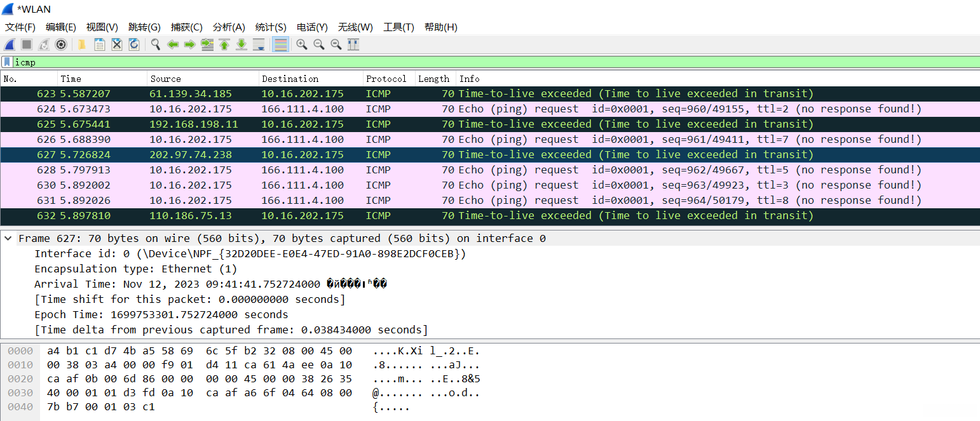The image size is (980, 421).
Task: Open the 分析(A) menu
Action: (x=229, y=27)
